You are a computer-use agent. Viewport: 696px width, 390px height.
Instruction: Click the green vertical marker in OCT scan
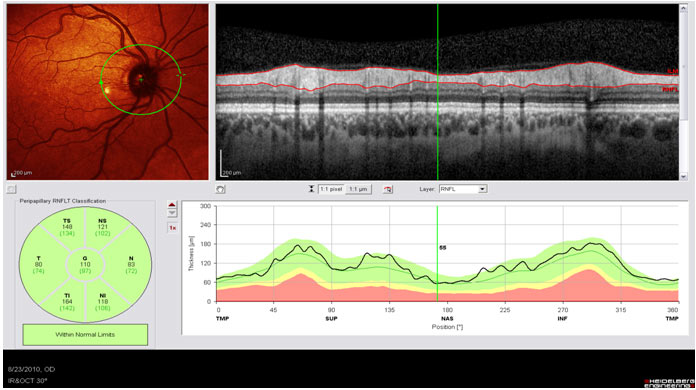click(438, 92)
